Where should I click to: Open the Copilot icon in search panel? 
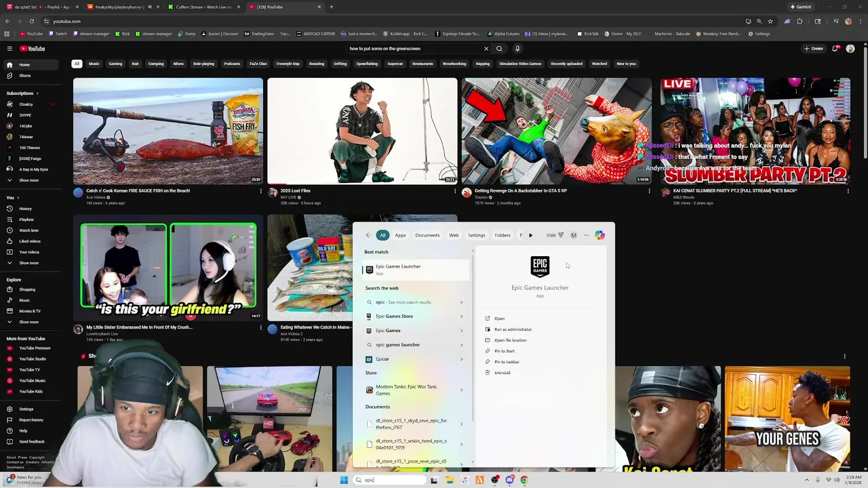[599, 235]
